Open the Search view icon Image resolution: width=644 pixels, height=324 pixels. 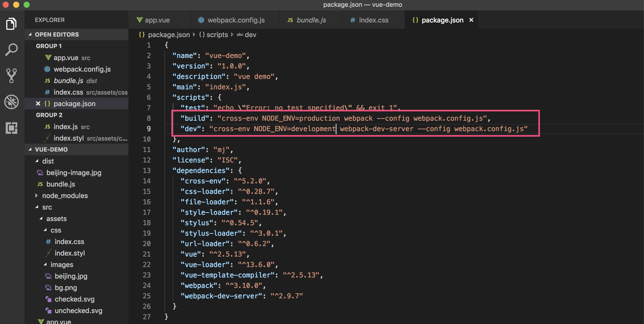[x=11, y=49]
